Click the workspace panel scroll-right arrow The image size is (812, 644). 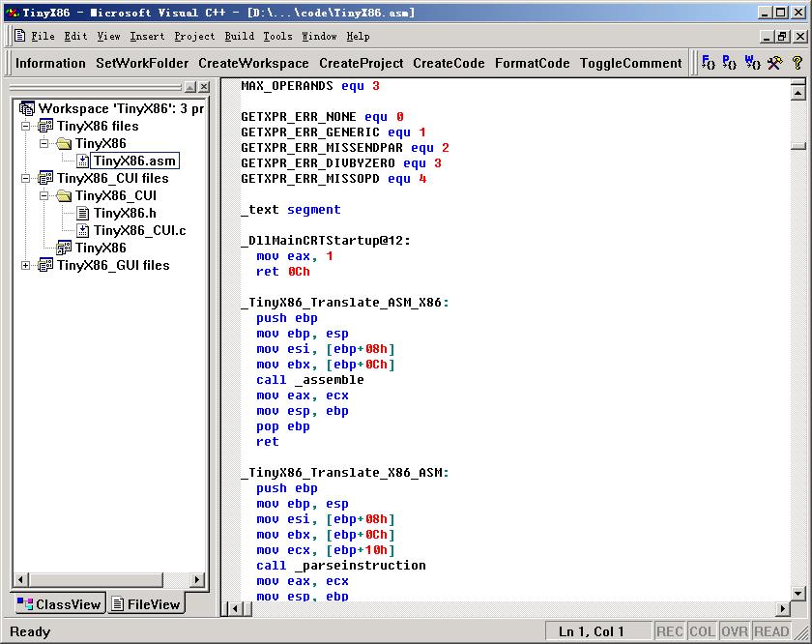(197, 579)
